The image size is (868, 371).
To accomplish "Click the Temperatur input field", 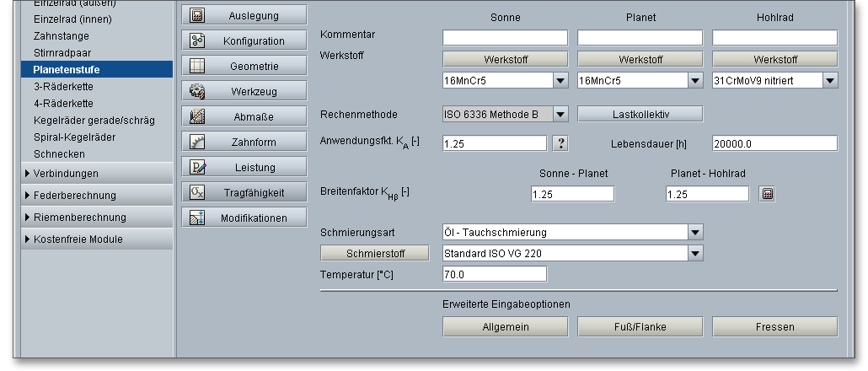I will tap(495, 274).
